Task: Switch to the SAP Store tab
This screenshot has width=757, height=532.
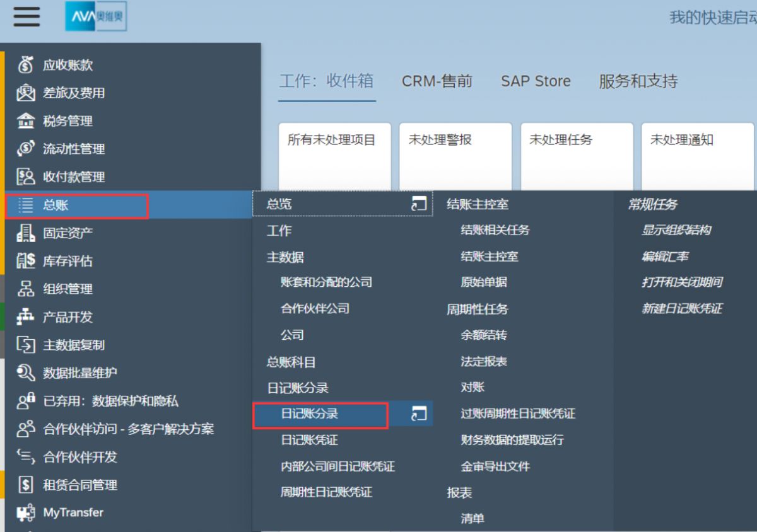Action: (536, 81)
